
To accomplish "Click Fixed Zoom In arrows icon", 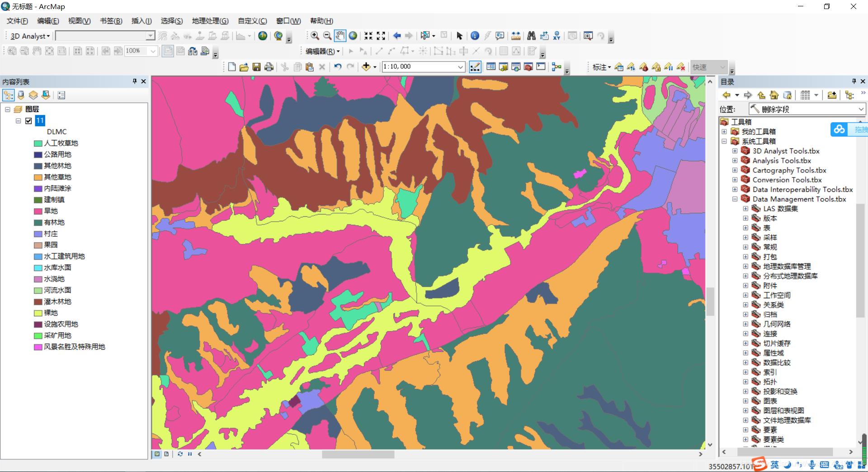I will point(368,36).
